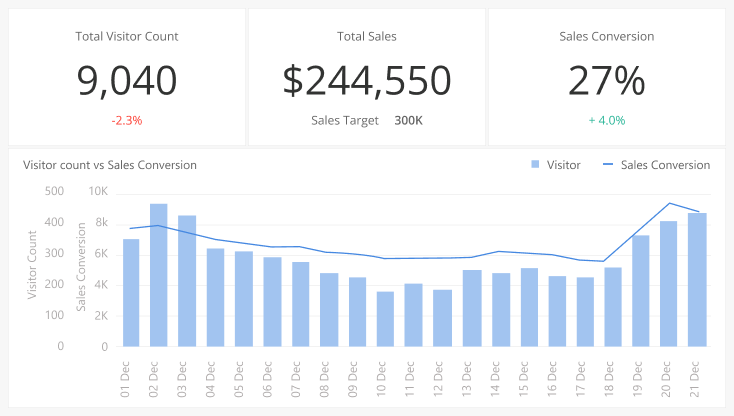This screenshot has width=734, height=416.
Task: Select the 15 Dec visitor bar
Action: pyautogui.click(x=529, y=307)
